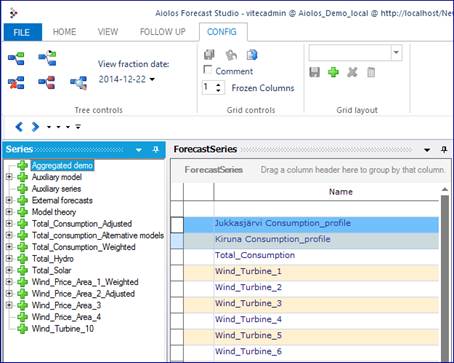Click the clipboard icon in Grid layout
Viewport: 454px width, 363px height.
[x=371, y=72]
